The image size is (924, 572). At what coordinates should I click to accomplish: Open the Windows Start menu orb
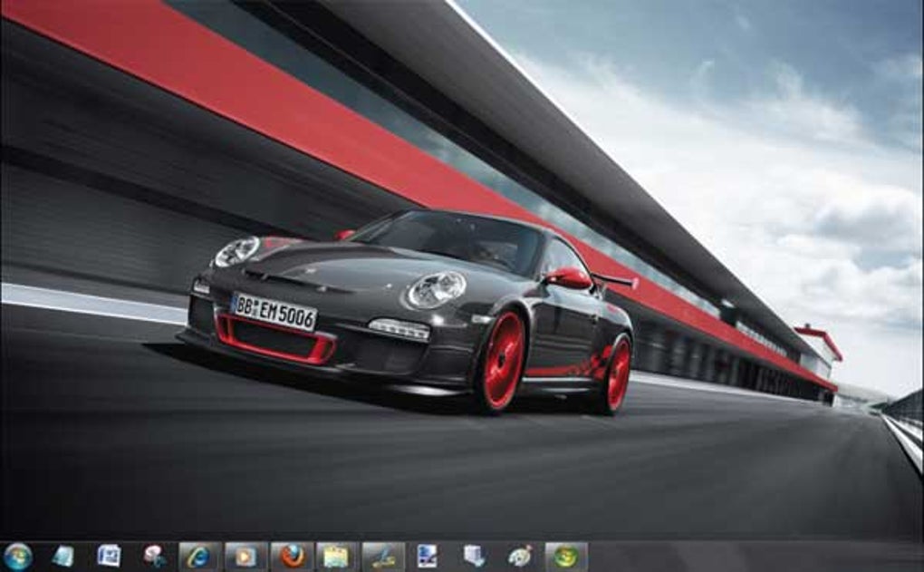[x=18, y=557]
